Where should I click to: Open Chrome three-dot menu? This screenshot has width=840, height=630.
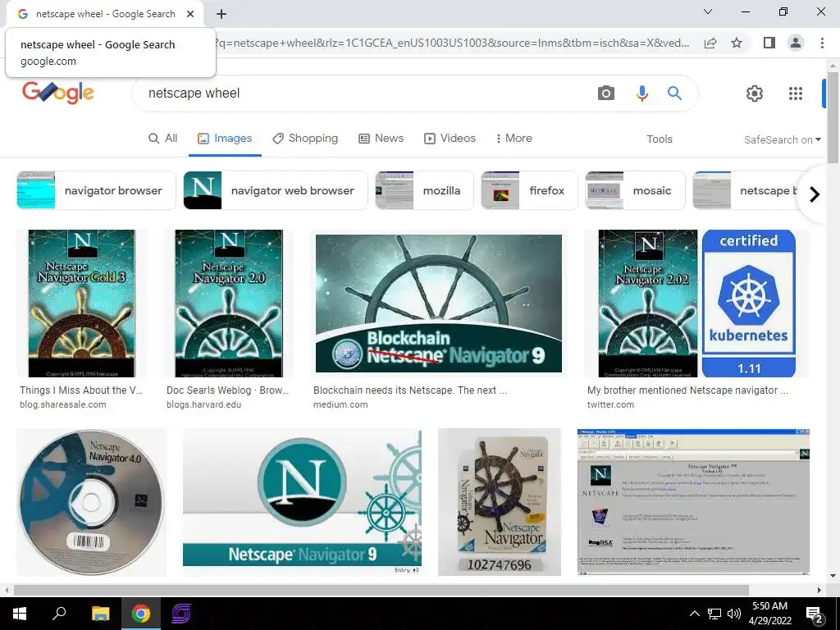pos(822,43)
